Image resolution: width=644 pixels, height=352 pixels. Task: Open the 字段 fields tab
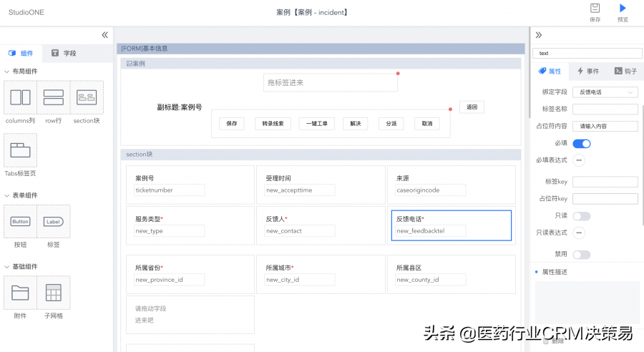coord(64,54)
